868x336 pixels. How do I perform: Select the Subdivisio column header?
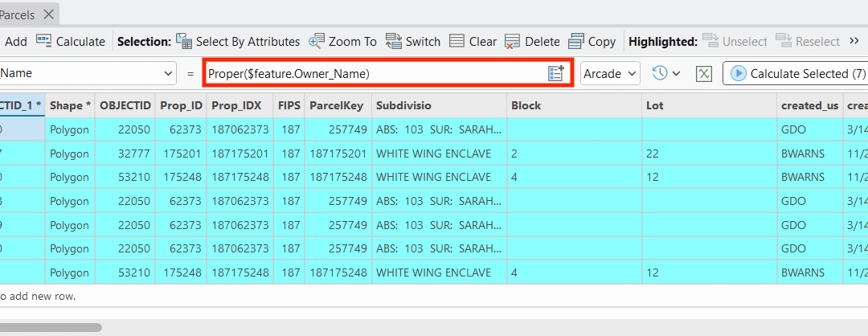(439, 105)
